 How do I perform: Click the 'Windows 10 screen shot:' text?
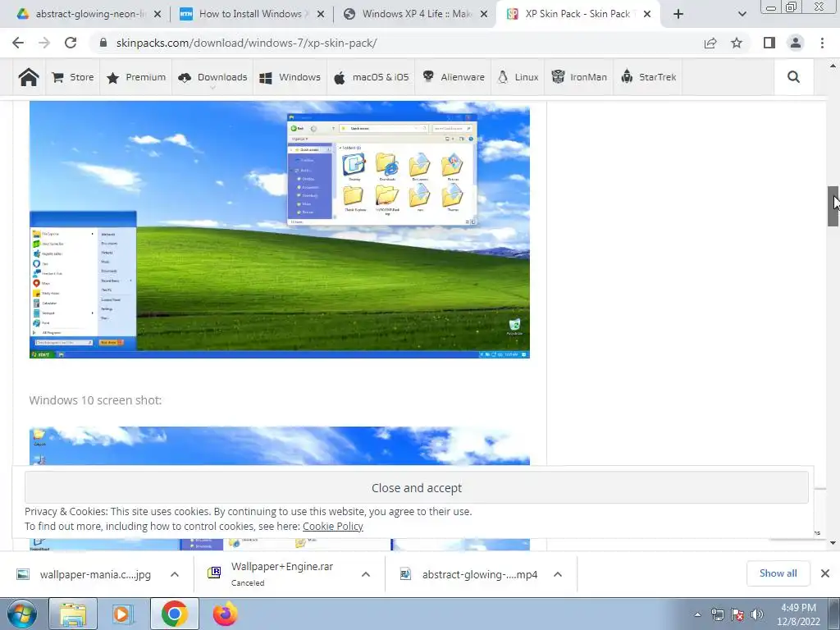pyautogui.click(x=95, y=400)
